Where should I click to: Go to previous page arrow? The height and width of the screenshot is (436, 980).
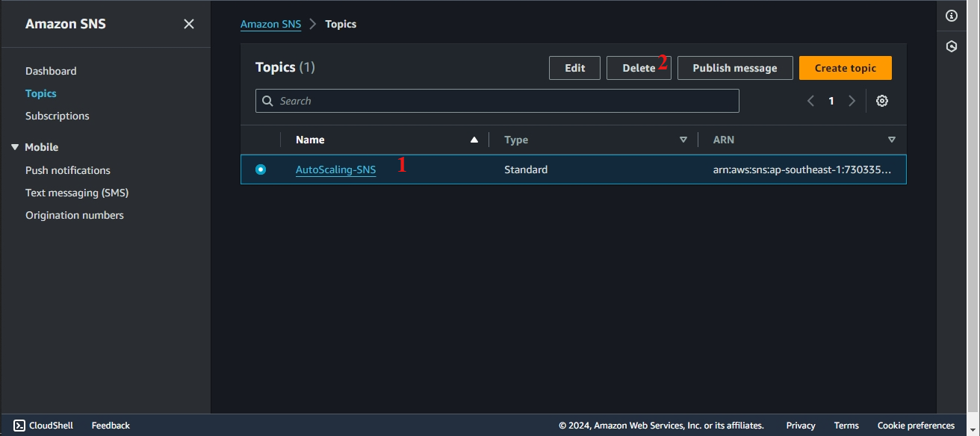[x=810, y=101]
